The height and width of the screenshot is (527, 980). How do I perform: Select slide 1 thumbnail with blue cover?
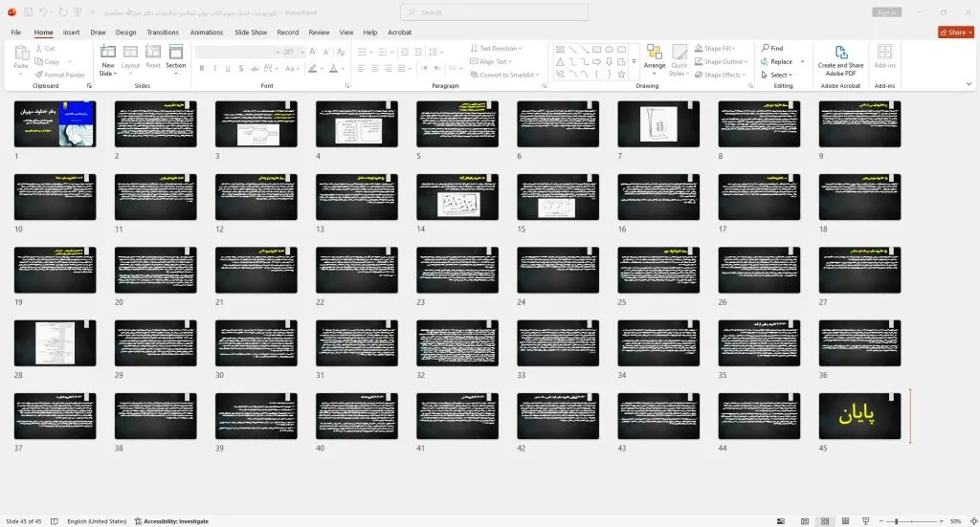(x=55, y=123)
